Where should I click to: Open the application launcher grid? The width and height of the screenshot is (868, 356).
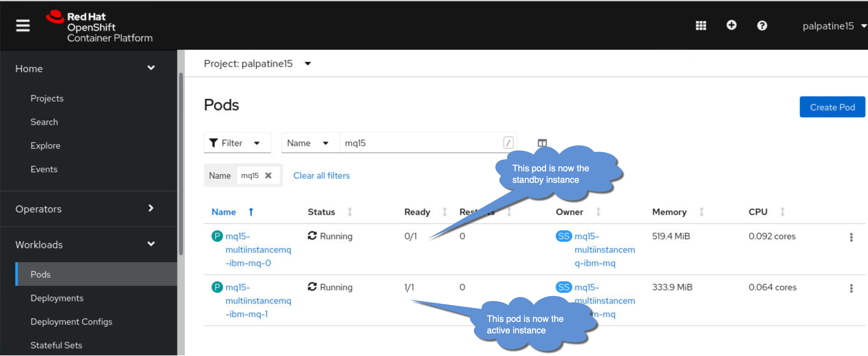click(700, 26)
